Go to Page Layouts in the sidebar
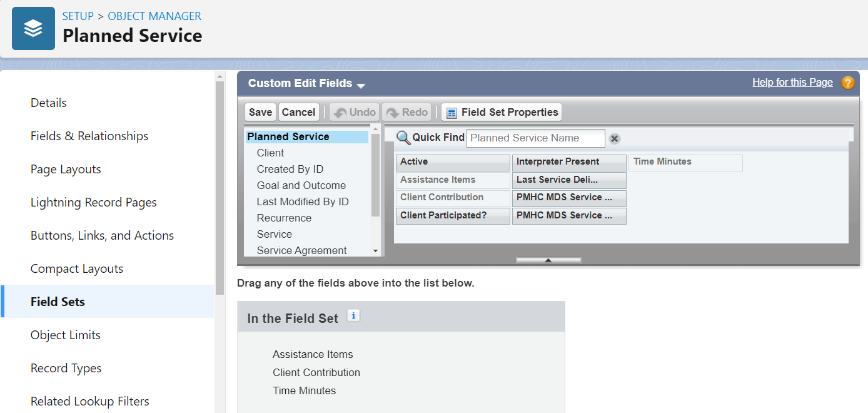The height and width of the screenshot is (413, 868). (x=66, y=169)
